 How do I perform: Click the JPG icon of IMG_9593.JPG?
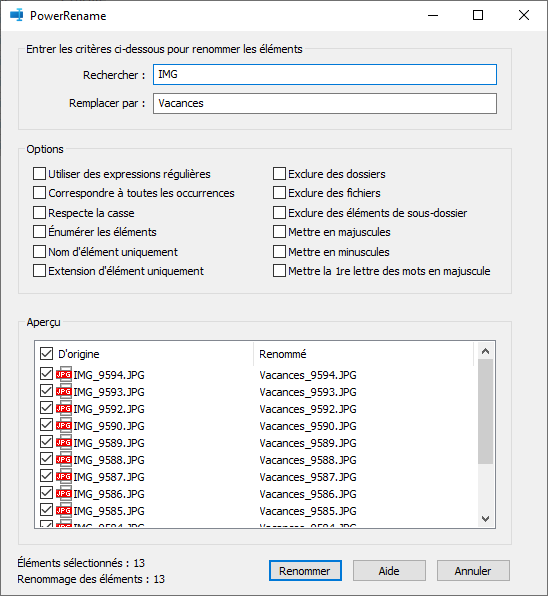coord(64,392)
